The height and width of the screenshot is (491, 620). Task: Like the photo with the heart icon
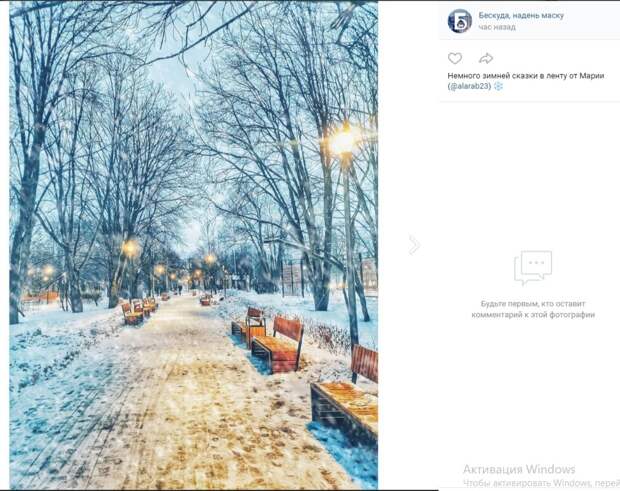[x=455, y=59]
